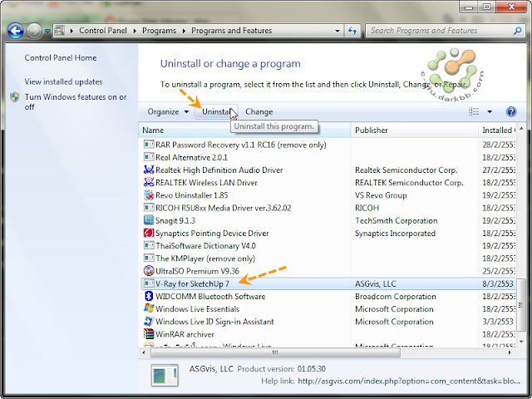This screenshot has width=532, height=399.
Task: Click WinRAR archiver icon
Action: (x=149, y=334)
